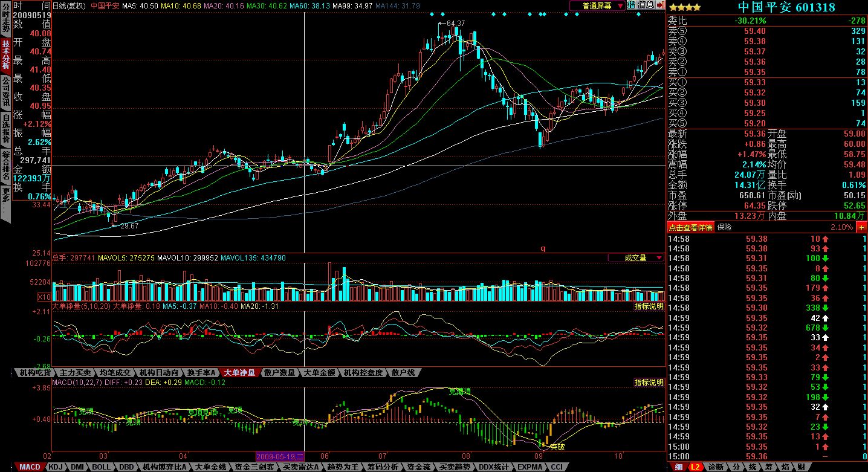Viewport: 868px width, 472px height.
Task: Click the red plus button beside 2.10%
Action: click(861, 227)
